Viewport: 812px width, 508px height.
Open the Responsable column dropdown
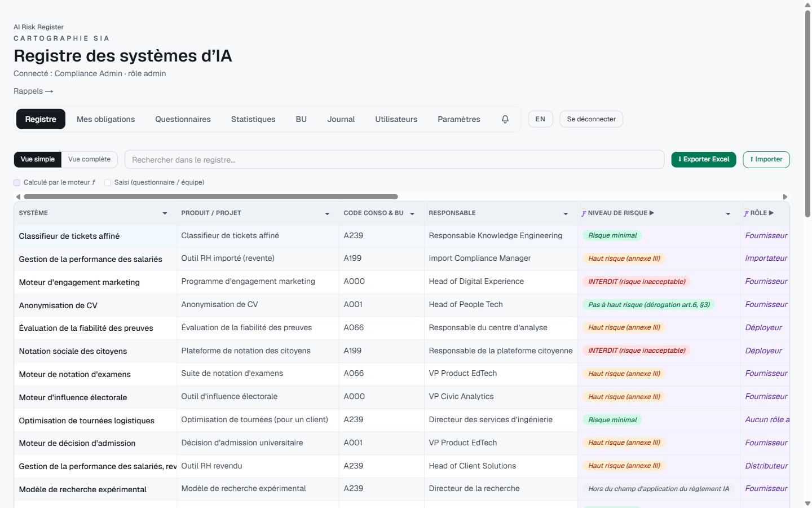(566, 213)
